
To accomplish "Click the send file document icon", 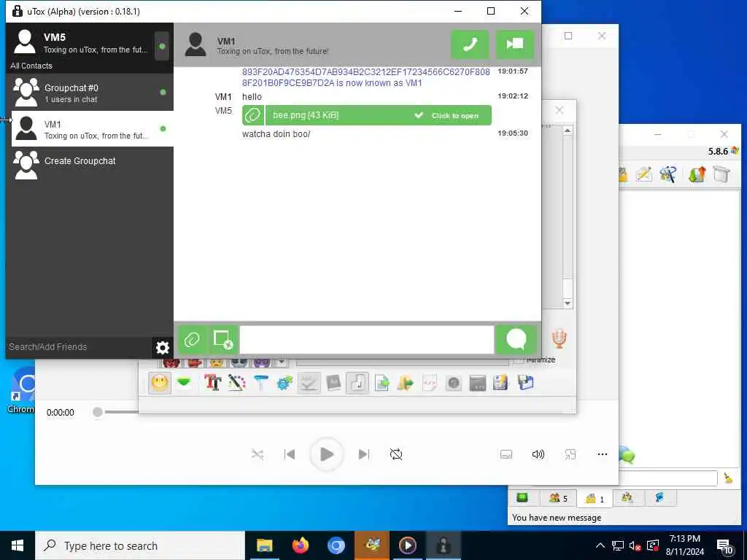I will pos(382,382).
